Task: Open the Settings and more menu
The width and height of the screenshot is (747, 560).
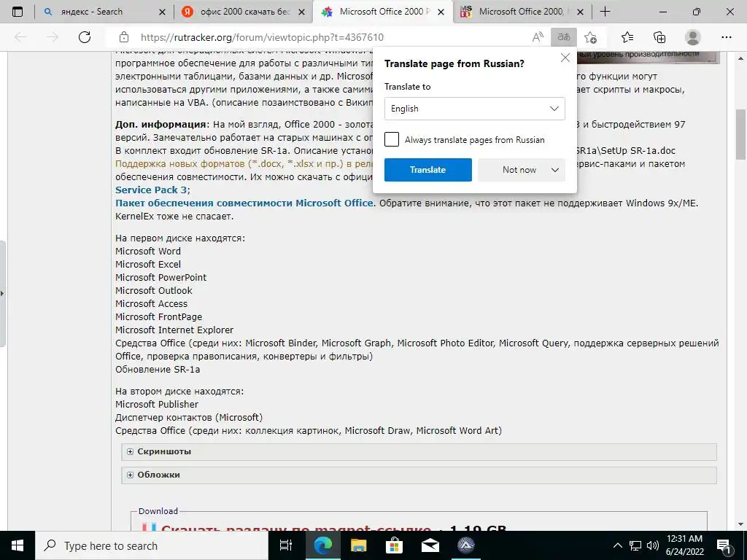Action: click(x=726, y=37)
